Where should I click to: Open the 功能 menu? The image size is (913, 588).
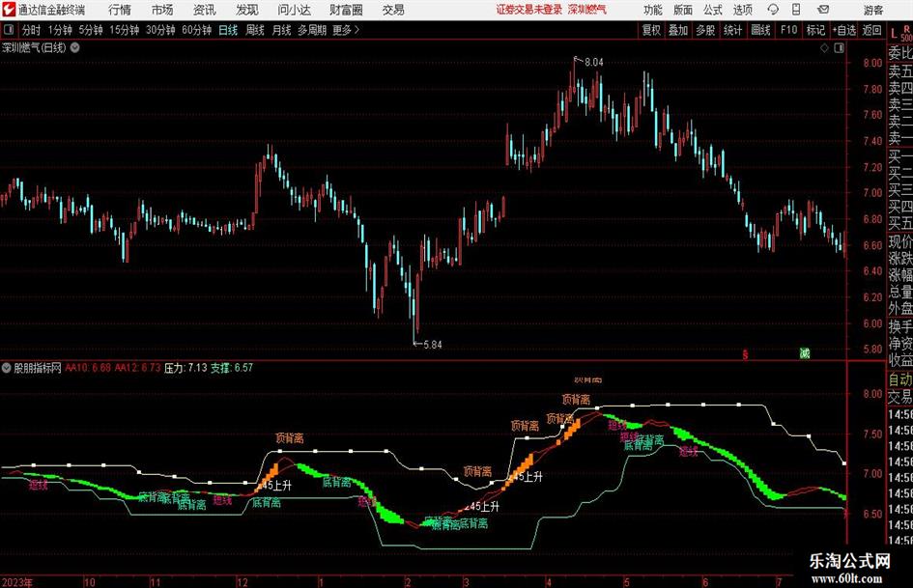click(653, 10)
